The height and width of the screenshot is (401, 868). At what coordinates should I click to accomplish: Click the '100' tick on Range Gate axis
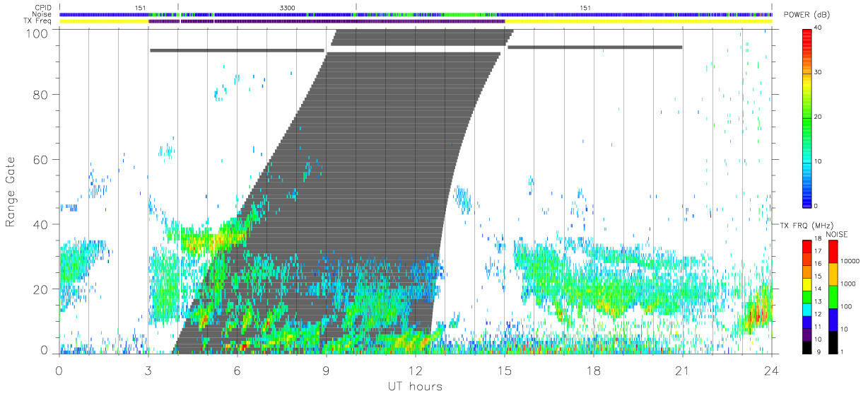[x=38, y=33]
